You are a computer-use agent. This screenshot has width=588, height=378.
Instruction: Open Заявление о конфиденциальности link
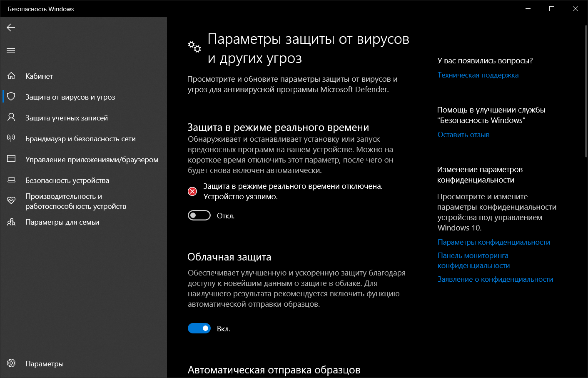point(496,279)
